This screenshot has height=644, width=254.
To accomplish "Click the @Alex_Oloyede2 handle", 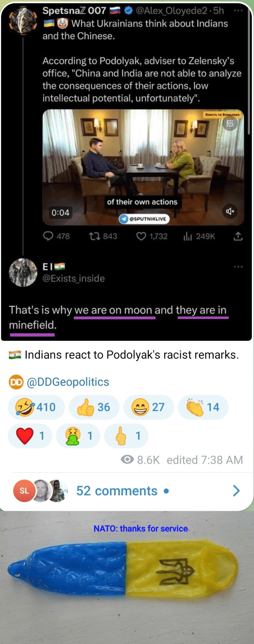I will click(171, 11).
